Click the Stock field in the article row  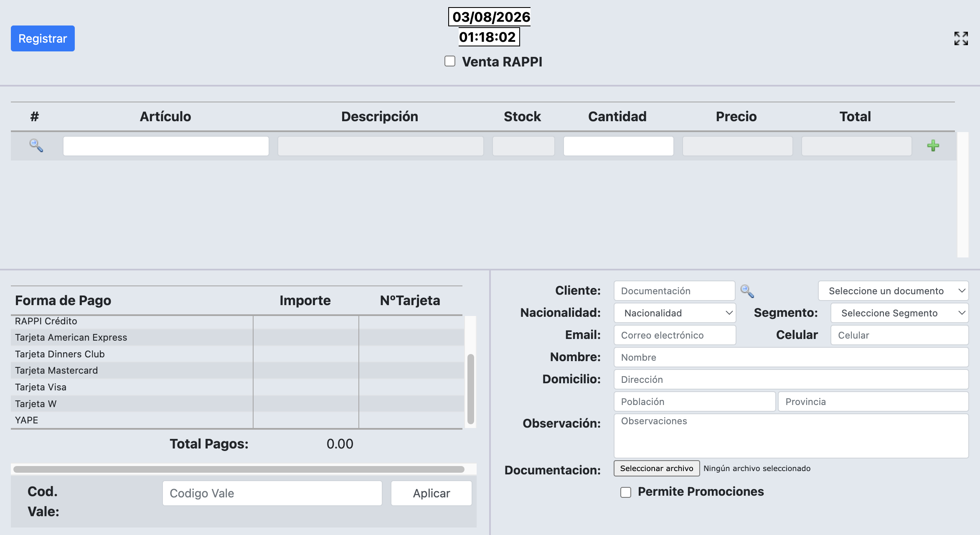[523, 146]
